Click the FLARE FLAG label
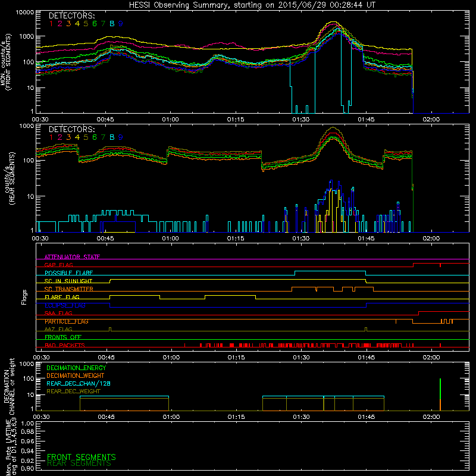 click(x=62, y=297)
